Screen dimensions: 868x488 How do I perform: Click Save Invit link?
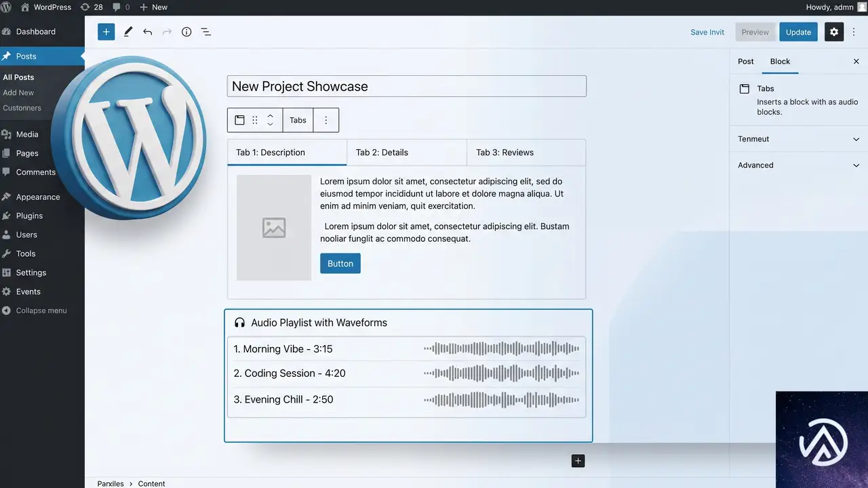[707, 32]
